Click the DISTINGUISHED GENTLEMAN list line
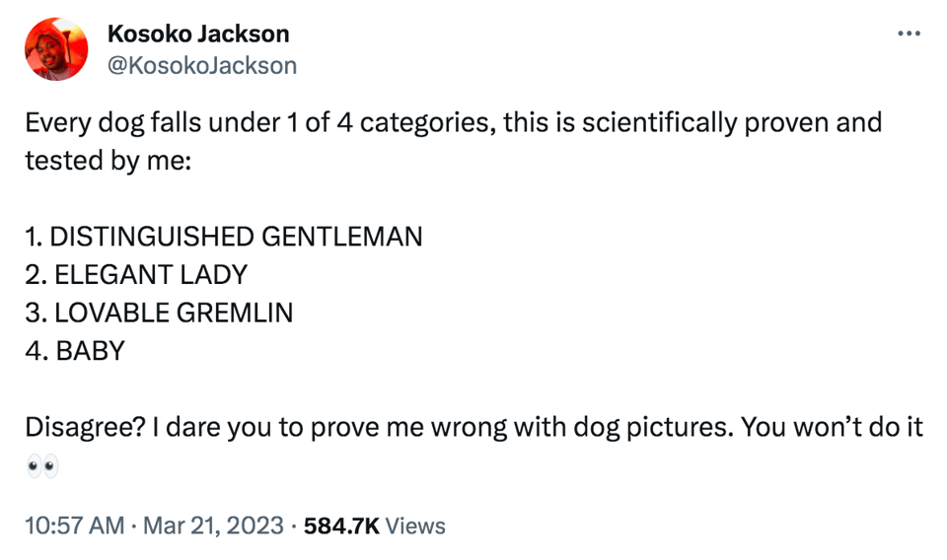The image size is (947, 560). pos(224,237)
